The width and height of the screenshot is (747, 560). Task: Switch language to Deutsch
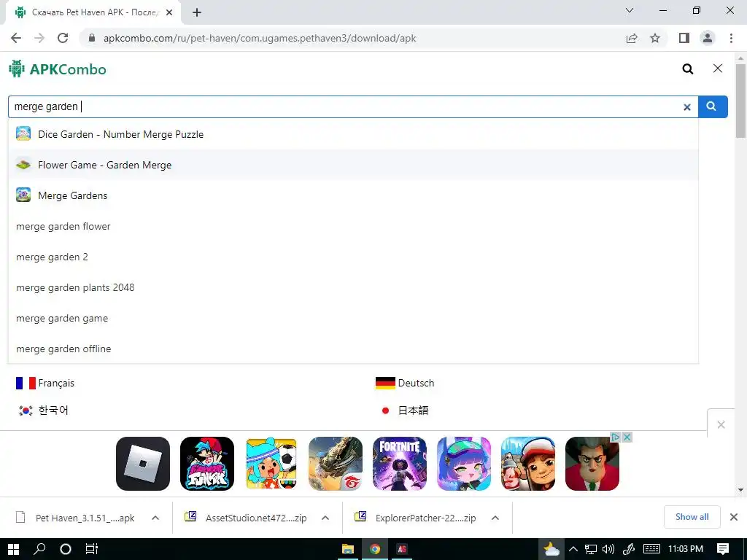pos(405,383)
